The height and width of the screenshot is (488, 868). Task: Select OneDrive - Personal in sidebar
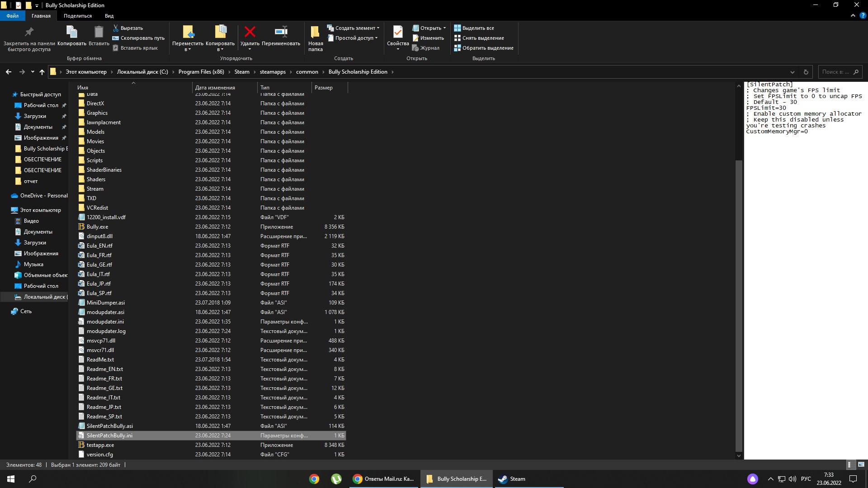click(39, 196)
